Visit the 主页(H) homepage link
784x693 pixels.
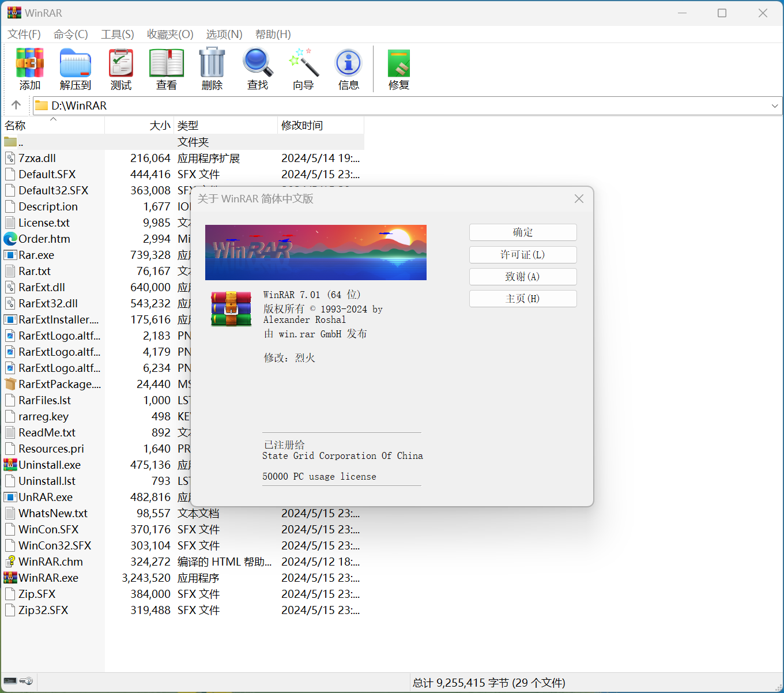pos(522,298)
